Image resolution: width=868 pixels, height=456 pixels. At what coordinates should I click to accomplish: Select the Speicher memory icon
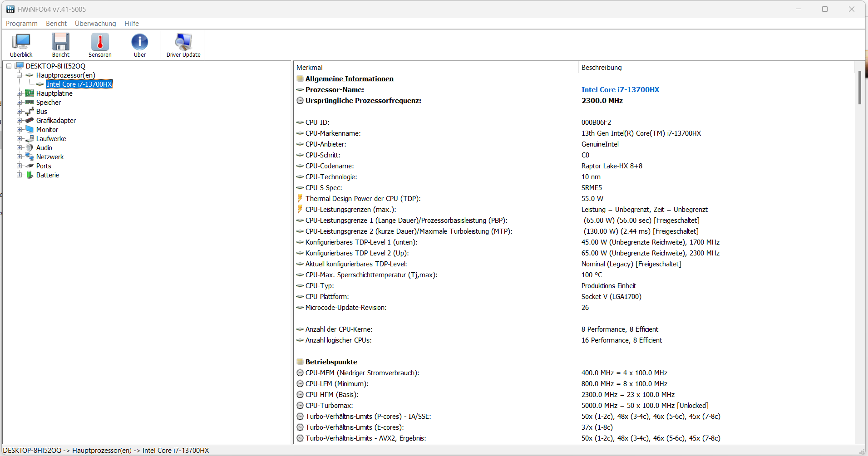[x=30, y=103]
